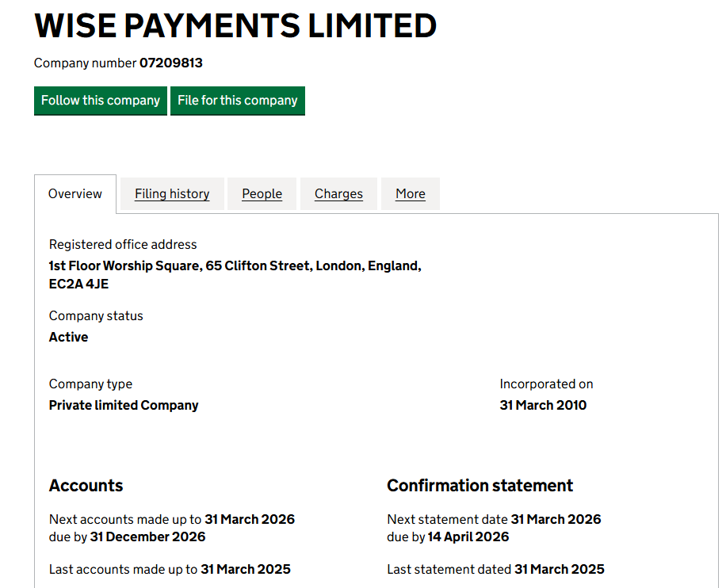
Task: Click the postcode EC2A 4JE
Action: pyautogui.click(x=78, y=284)
